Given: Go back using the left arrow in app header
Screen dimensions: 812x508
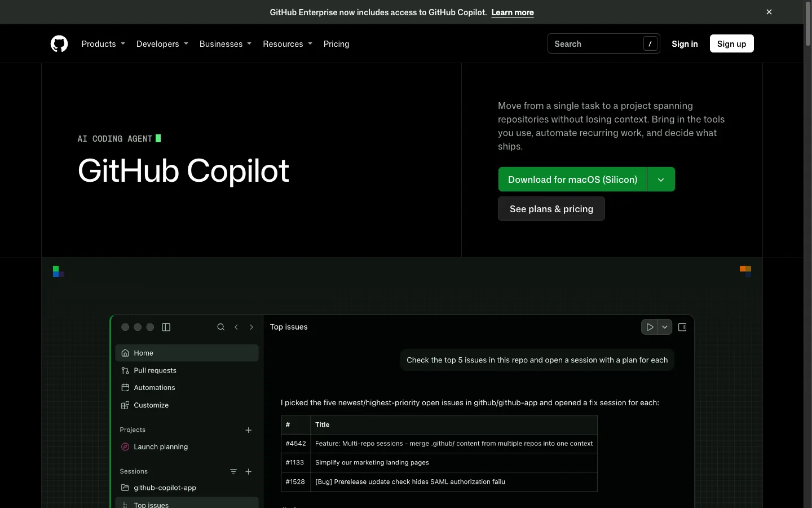Looking at the screenshot, I should pos(236,327).
